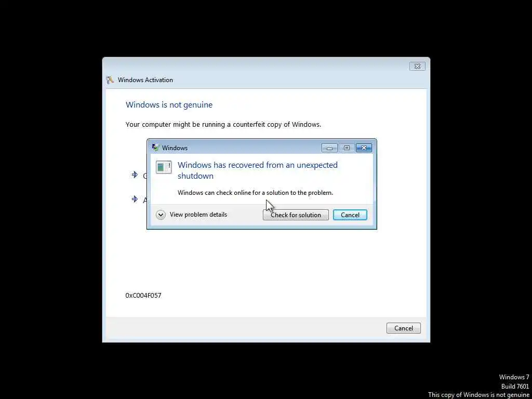Click the Windows is not genuine heading
The height and width of the screenshot is (399, 532).
click(x=169, y=105)
